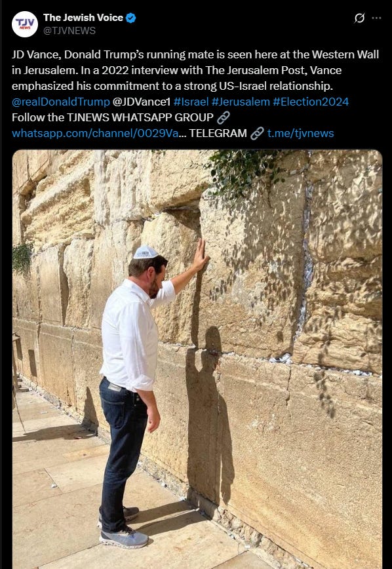This screenshot has height=569, width=392.
Task: Click the chain emoji after TELEGRAM
Action: [x=257, y=134]
